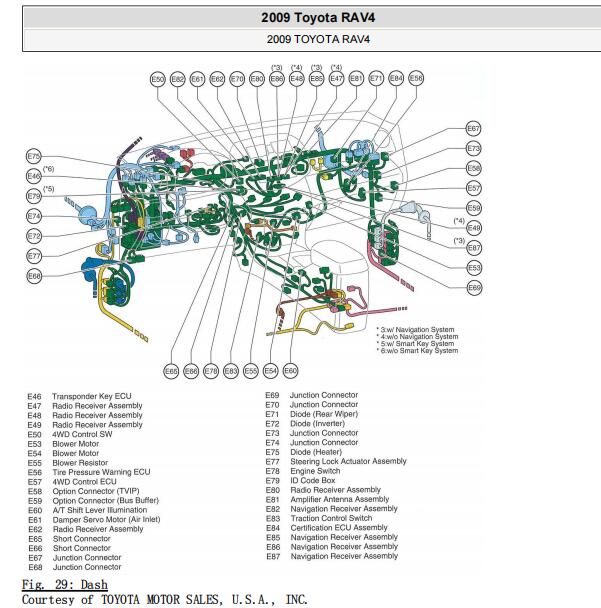Click the 'Courtesy of TOYOTA MOTOR SALES' credit line
Image resolution: width=601 pixels, height=608 pixels.
(x=164, y=599)
